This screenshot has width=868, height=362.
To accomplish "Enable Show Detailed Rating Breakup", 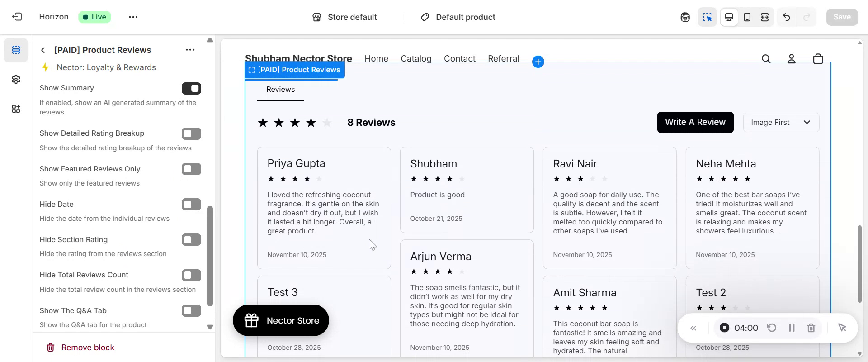I will coord(191,133).
